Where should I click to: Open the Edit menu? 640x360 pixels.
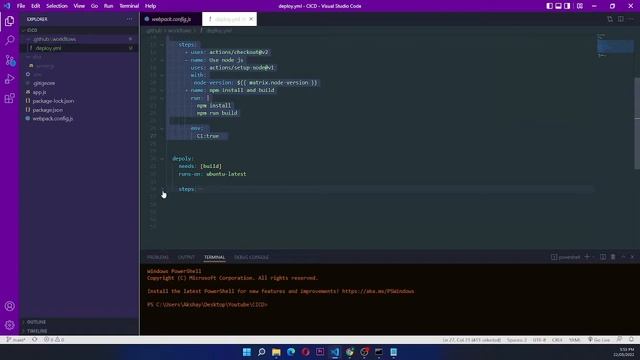[36, 6]
